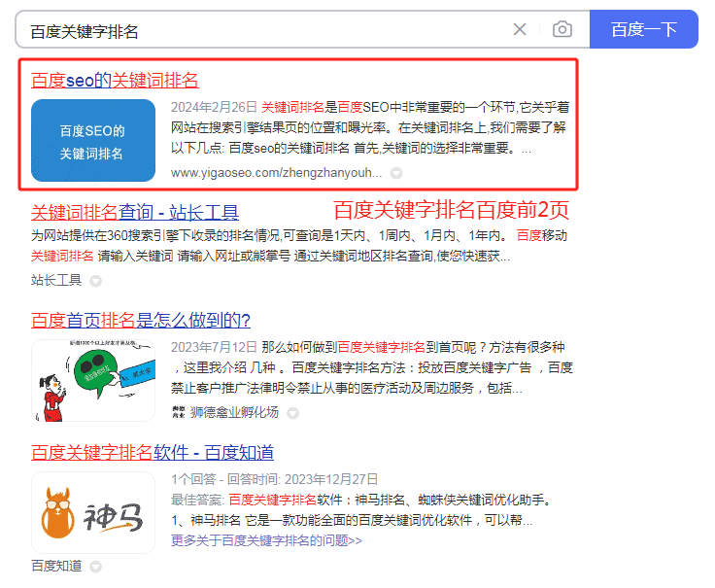Click the 百度一下 search button

644,29
